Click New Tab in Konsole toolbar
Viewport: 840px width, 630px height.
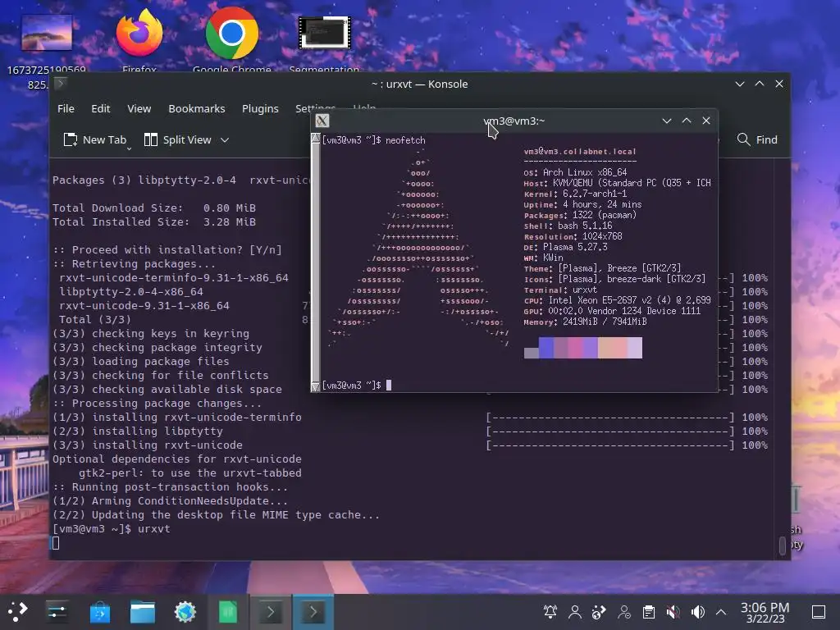[x=95, y=139]
